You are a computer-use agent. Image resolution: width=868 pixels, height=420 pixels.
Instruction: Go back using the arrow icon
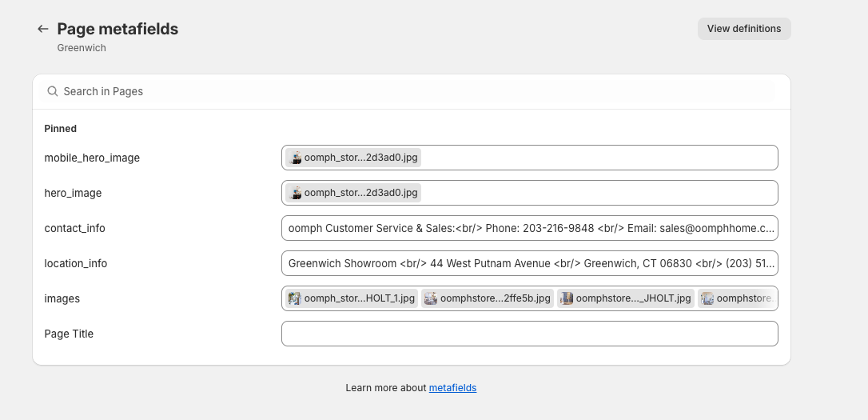coord(43,29)
